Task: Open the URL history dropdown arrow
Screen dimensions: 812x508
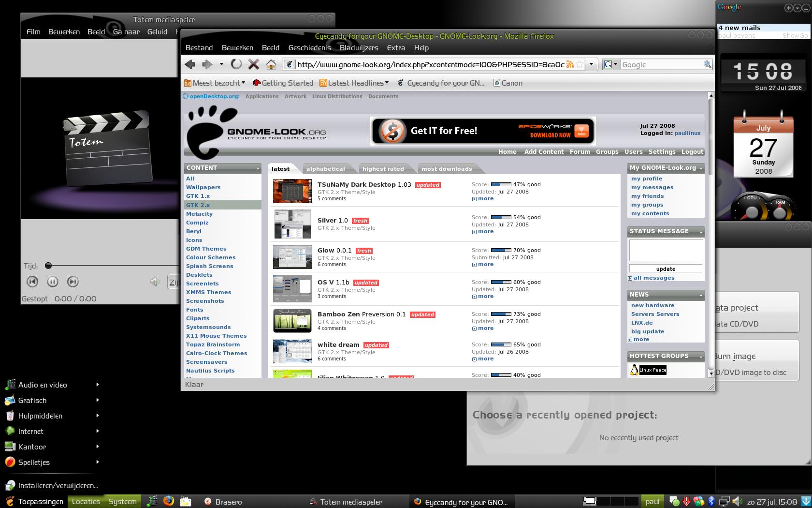Action: point(591,64)
